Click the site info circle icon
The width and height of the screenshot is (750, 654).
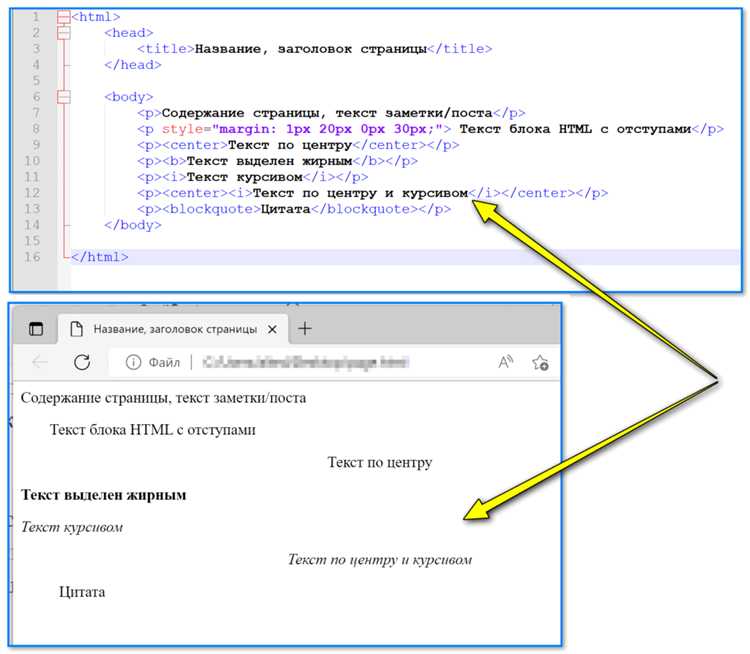[133, 363]
